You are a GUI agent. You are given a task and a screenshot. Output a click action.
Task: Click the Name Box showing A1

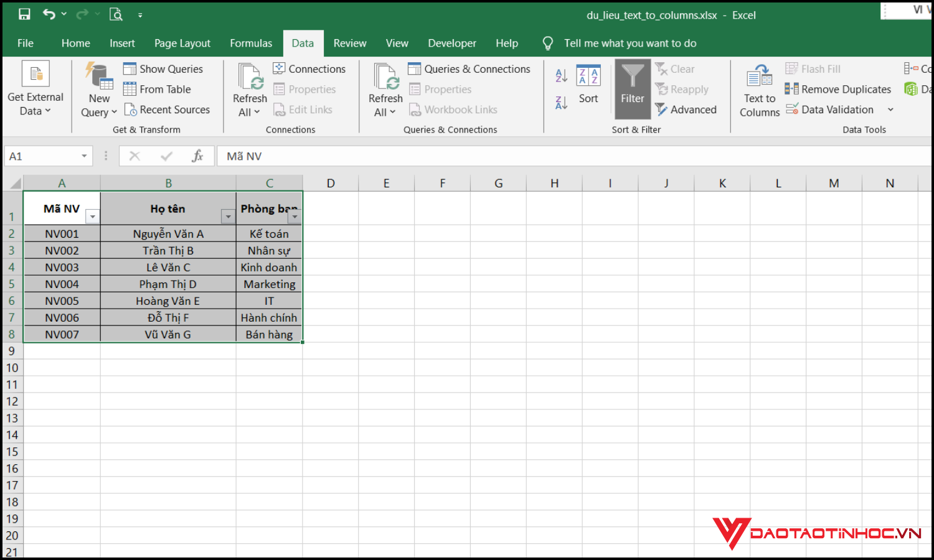coord(42,156)
